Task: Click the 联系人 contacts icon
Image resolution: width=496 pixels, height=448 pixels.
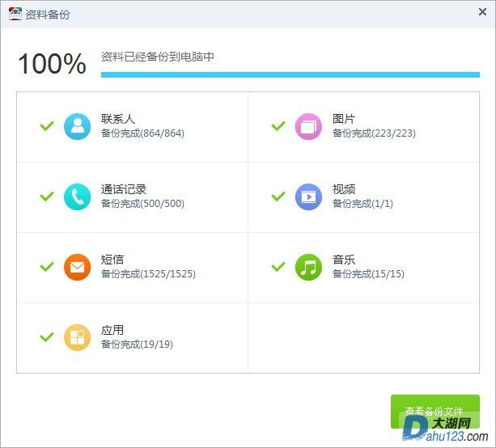Action: tap(77, 126)
